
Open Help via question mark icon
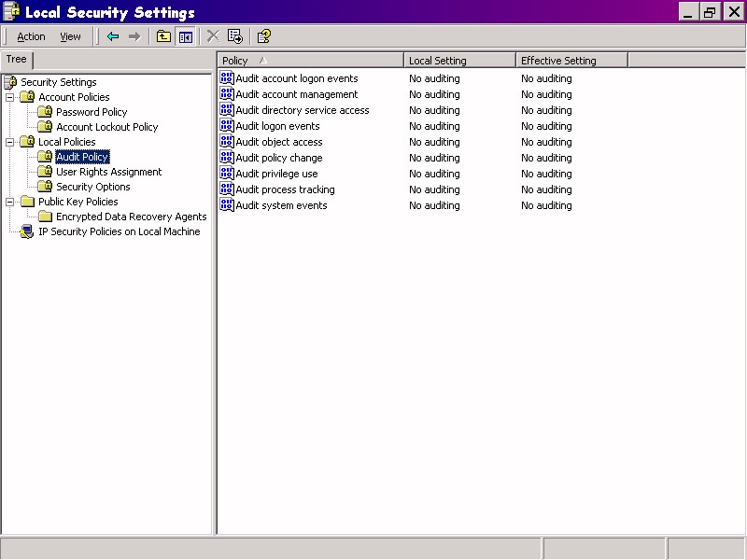coord(264,36)
